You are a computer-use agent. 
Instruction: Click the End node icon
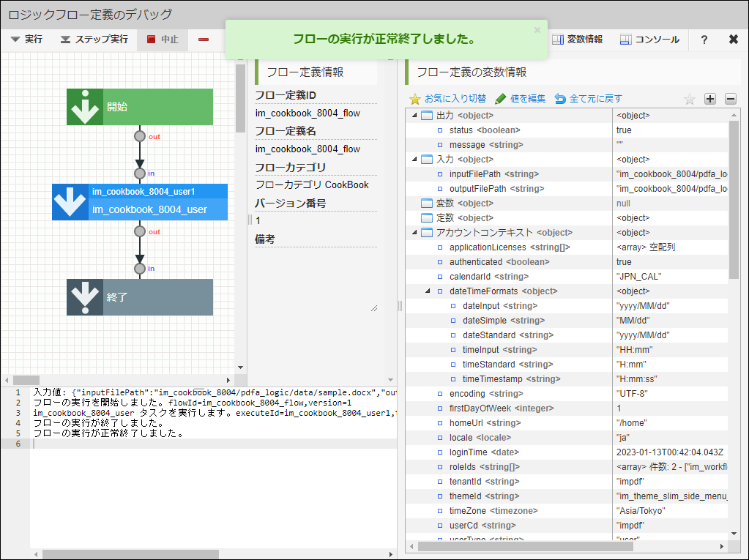tap(85, 297)
